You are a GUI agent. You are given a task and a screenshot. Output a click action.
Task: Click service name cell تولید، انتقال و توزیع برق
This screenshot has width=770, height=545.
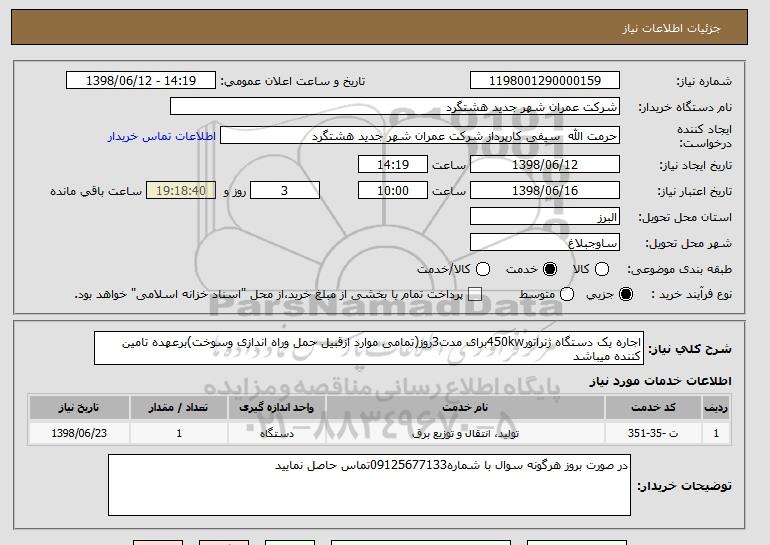[x=465, y=433]
